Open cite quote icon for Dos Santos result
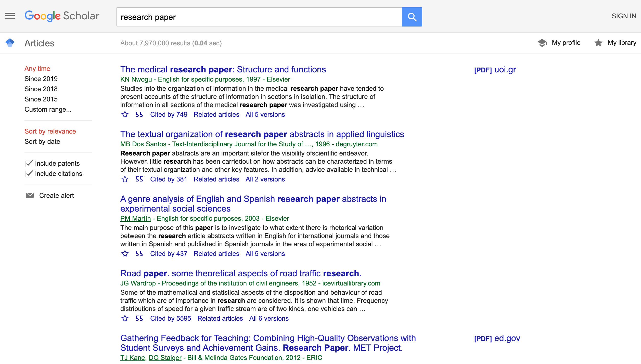The width and height of the screenshot is (641, 364). pos(139,179)
